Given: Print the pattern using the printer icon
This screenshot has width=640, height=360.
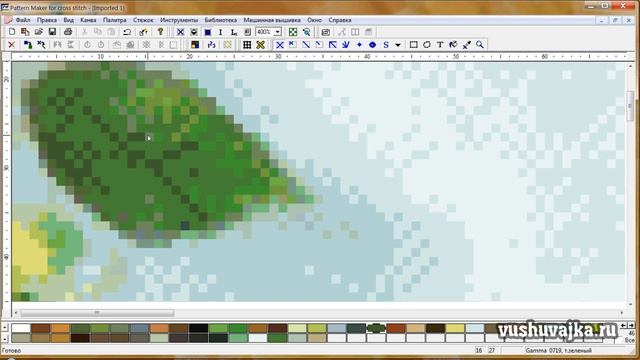Looking at the screenshot, I should click(68, 32).
